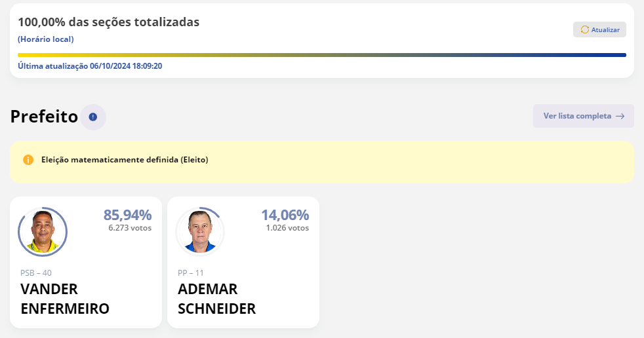
Task: Click the PP – 11 party label
Action: point(191,272)
